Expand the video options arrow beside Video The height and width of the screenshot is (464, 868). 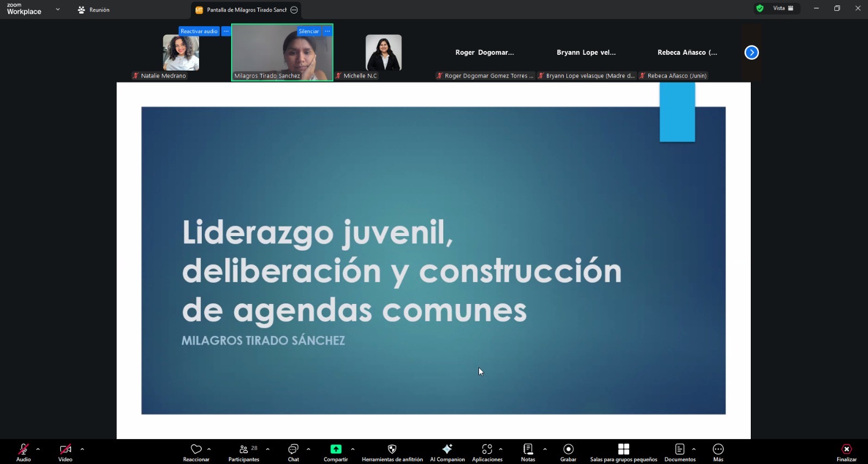point(82,449)
